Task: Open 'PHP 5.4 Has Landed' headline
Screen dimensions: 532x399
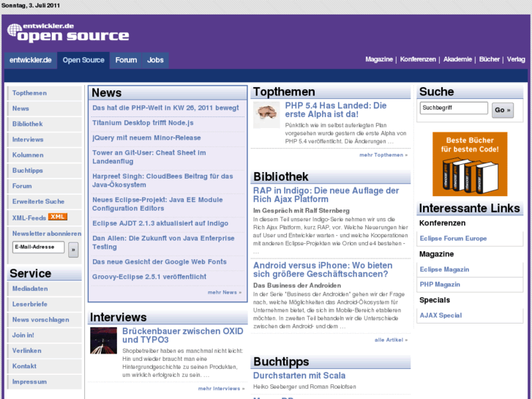Action: pos(336,110)
